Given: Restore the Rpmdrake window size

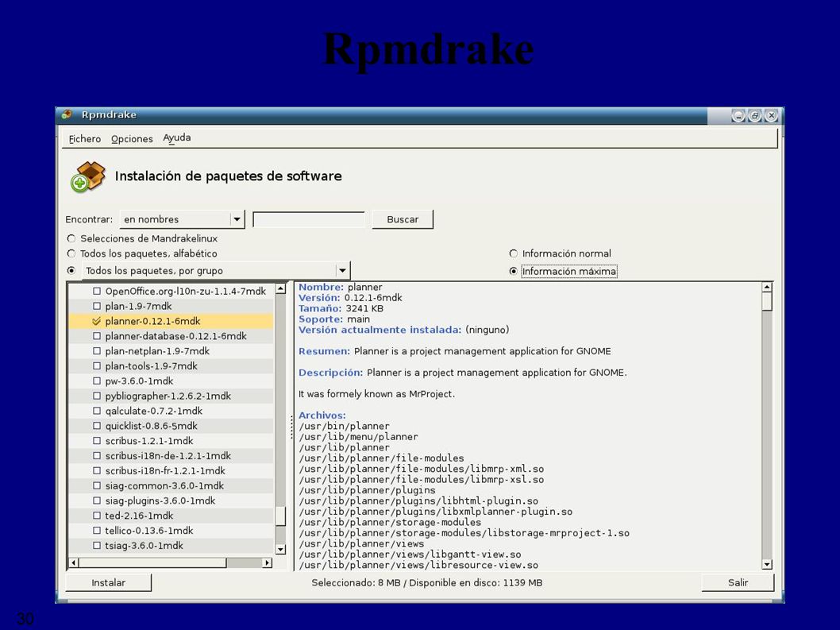Looking at the screenshot, I should point(755,115).
